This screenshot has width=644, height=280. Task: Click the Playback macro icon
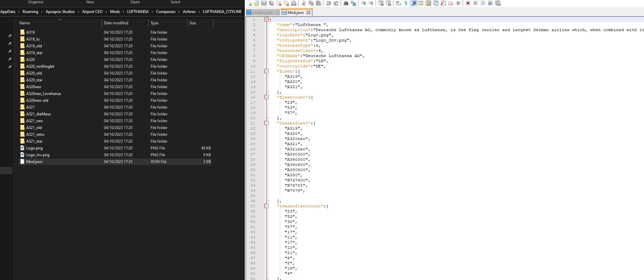[483, 3]
